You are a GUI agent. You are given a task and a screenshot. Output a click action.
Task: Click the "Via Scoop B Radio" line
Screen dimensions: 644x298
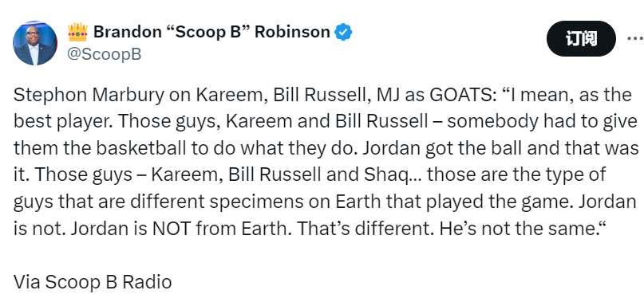[93, 282]
